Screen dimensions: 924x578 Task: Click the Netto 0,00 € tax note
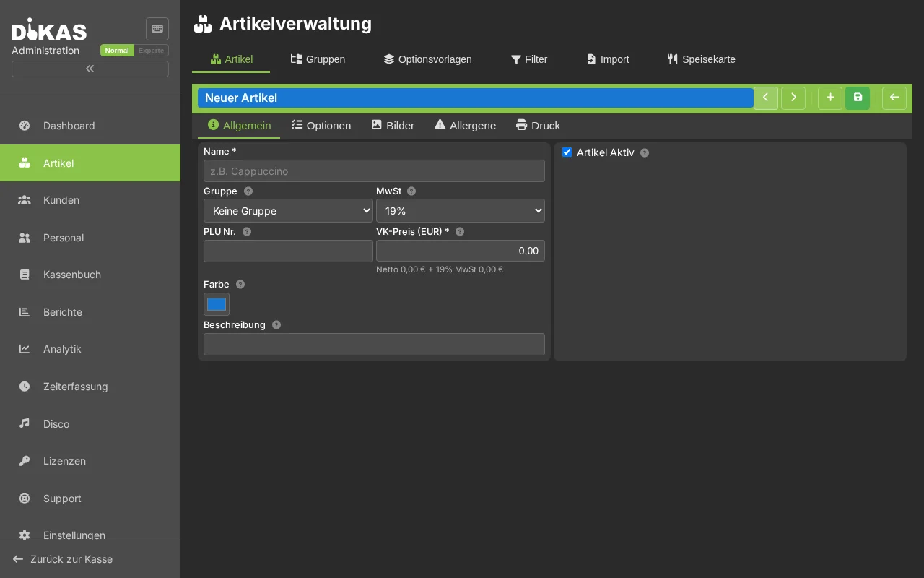440,269
